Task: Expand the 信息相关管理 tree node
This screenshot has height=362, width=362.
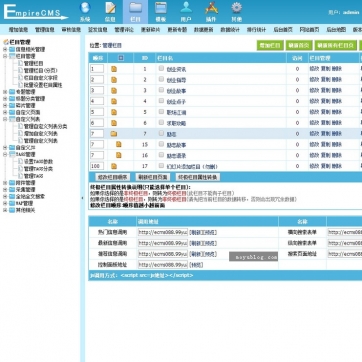Action: 5,49
